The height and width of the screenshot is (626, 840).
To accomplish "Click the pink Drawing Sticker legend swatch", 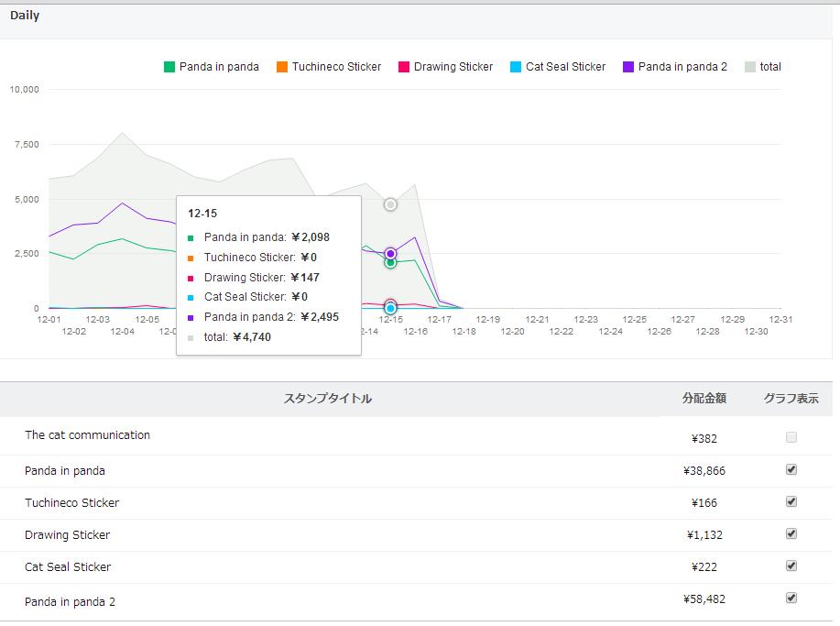I will tap(404, 67).
